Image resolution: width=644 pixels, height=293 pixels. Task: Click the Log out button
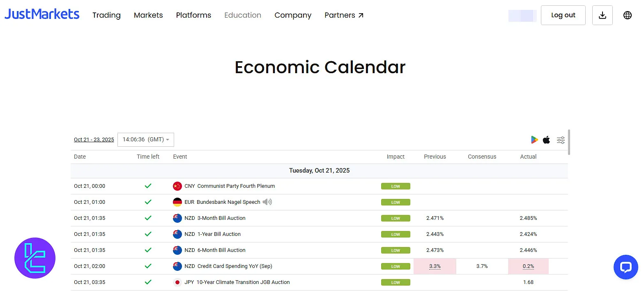[x=563, y=15]
